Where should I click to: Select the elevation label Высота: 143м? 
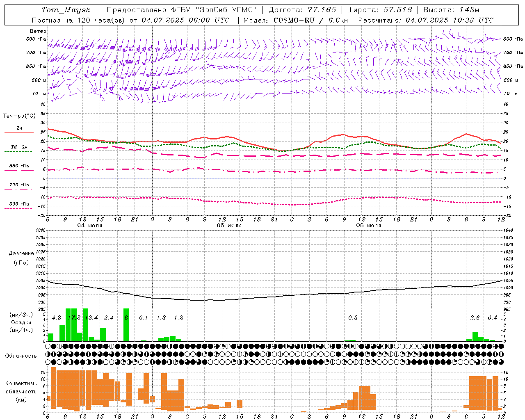[x=451, y=10]
